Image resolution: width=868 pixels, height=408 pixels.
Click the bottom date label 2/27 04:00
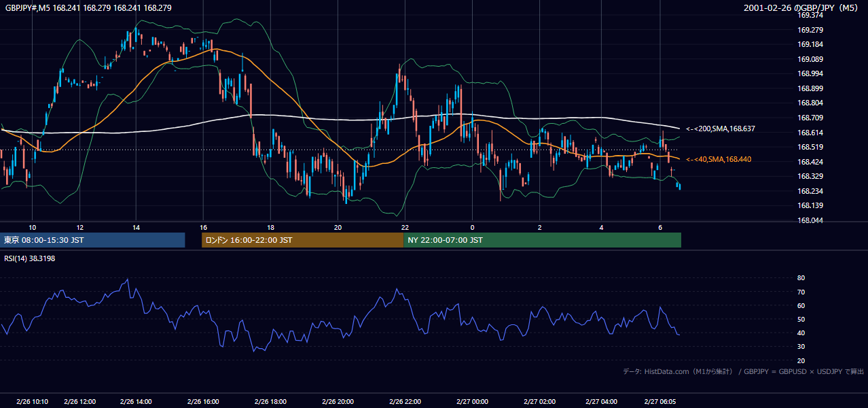(x=602, y=401)
